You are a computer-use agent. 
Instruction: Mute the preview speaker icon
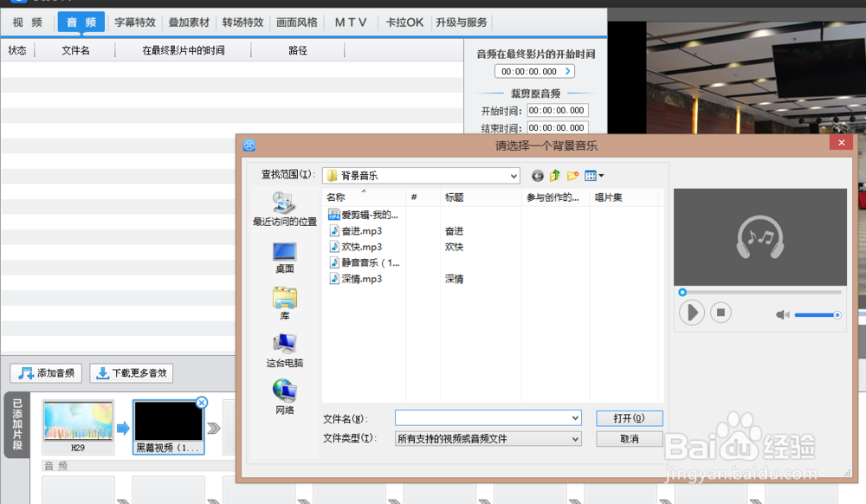[x=782, y=314]
